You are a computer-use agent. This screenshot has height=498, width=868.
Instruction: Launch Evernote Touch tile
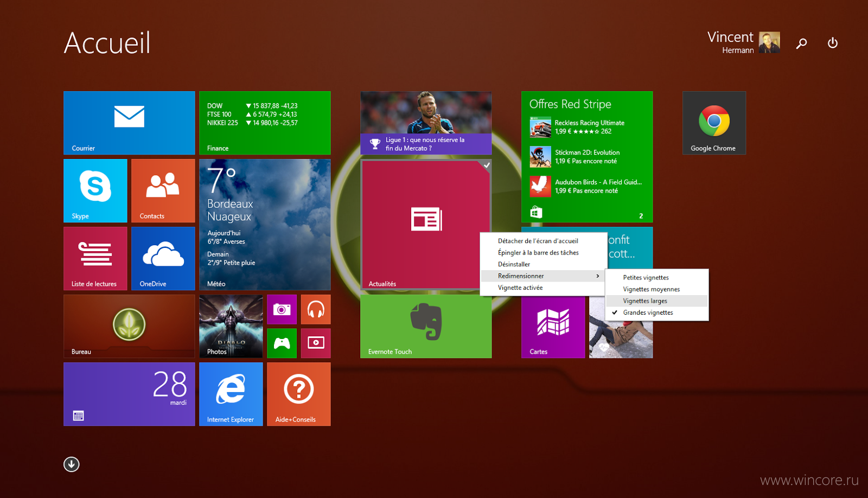pos(426,326)
